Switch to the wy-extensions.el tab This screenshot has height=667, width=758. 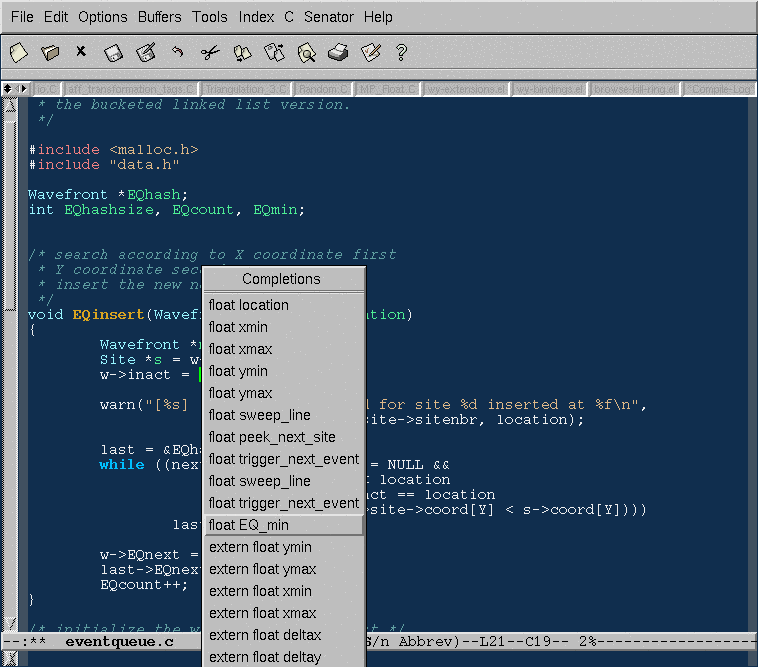[465, 89]
